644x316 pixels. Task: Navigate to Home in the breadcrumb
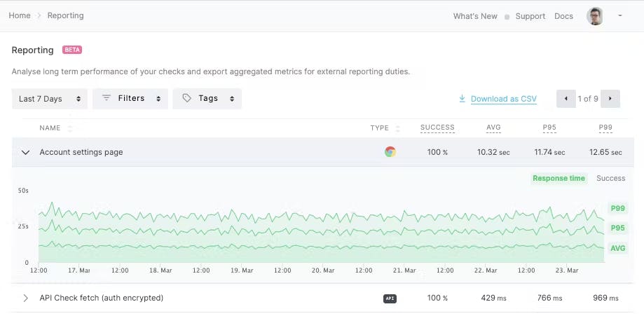pyautogui.click(x=20, y=15)
